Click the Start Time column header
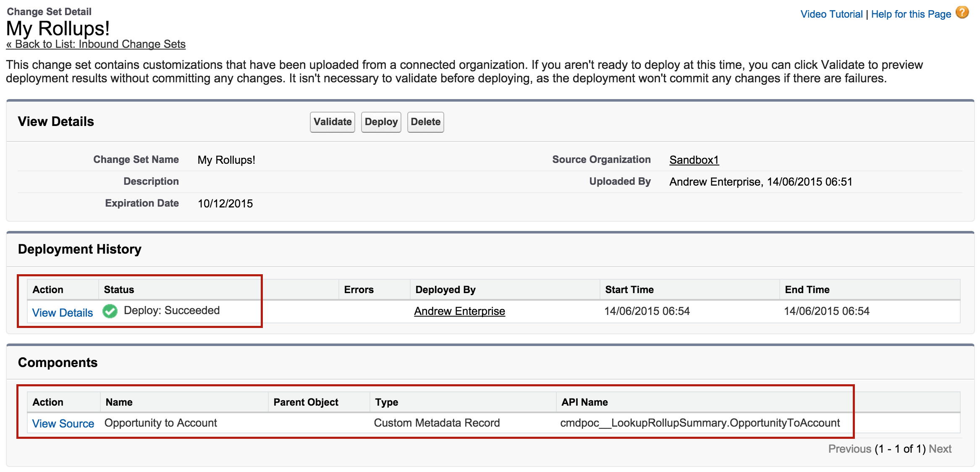Viewport: 980px width, 472px height. [x=629, y=290]
